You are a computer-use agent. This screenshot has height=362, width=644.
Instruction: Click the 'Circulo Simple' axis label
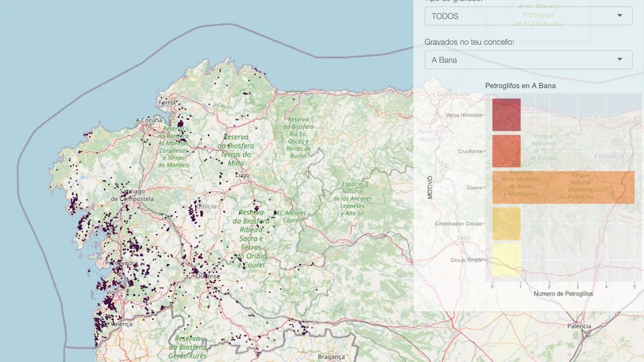(x=466, y=260)
